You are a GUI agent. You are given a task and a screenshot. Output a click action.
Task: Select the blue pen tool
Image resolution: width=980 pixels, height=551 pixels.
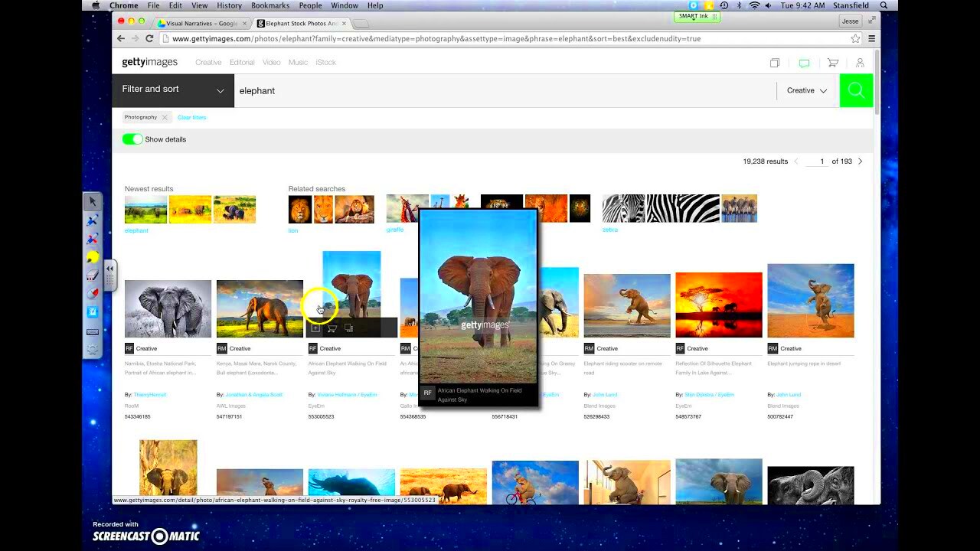pos(93,220)
